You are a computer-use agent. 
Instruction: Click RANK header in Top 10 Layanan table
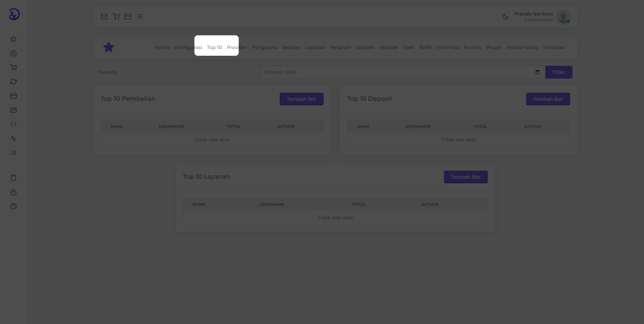pyautogui.click(x=199, y=204)
